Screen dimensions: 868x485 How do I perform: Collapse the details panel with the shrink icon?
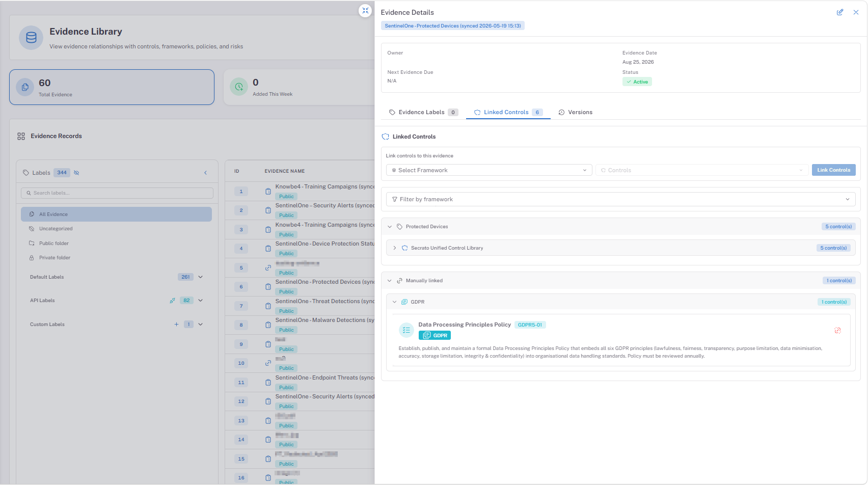click(365, 11)
